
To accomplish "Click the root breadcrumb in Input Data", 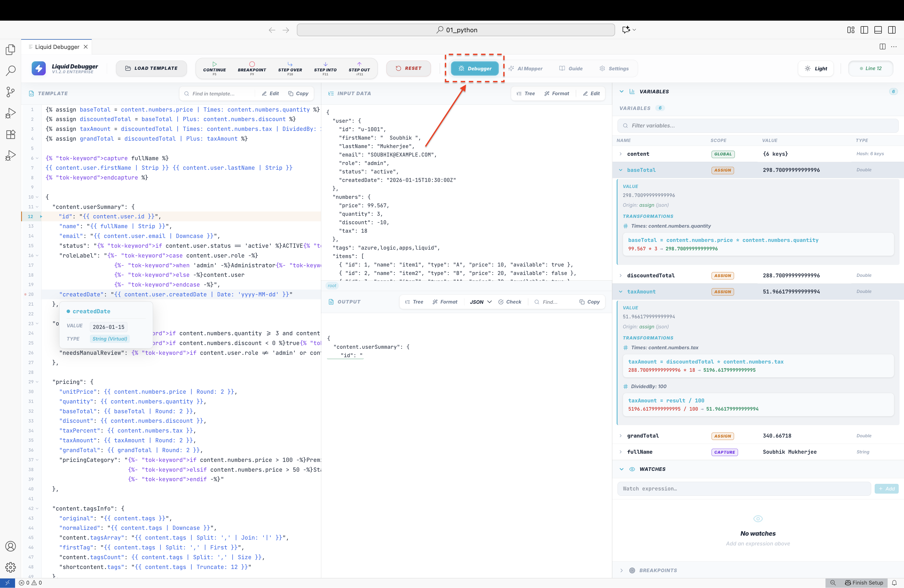I will 332,286.
